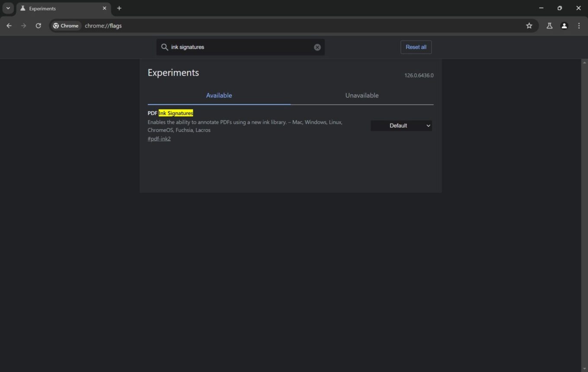Screen dimensions: 588x372
Task: Open the PDF Ink Signatures Default dropdown
Action: click(x=401, y=126)
